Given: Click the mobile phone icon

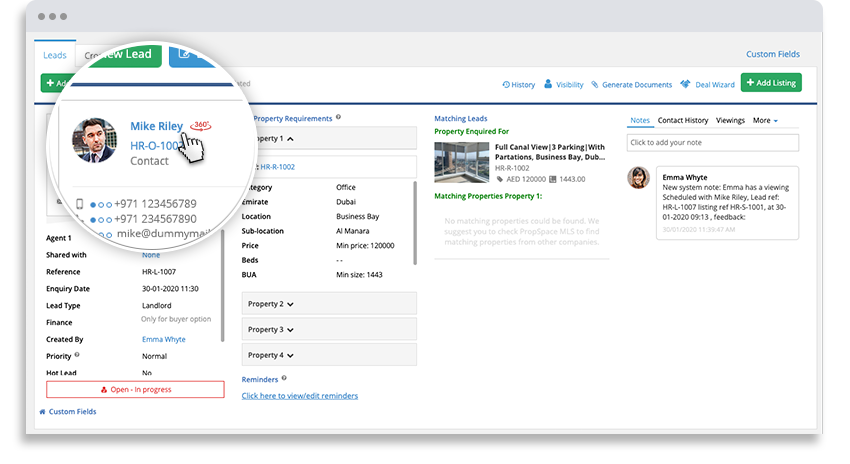Looking at the screenshot, I should click(x=79, y=204).
